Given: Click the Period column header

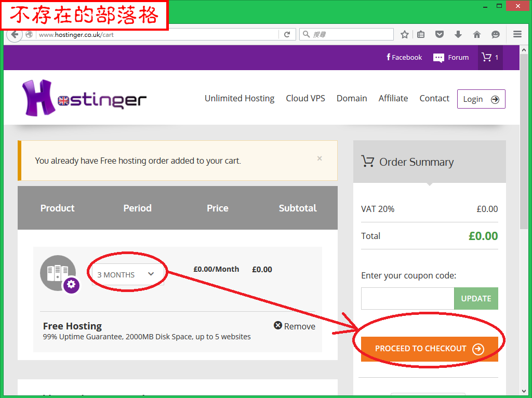Looking at the screenshot, I should point(137,208).
